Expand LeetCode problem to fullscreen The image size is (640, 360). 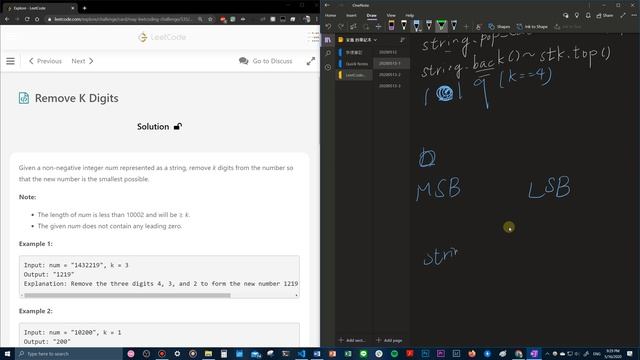[311, 61]
